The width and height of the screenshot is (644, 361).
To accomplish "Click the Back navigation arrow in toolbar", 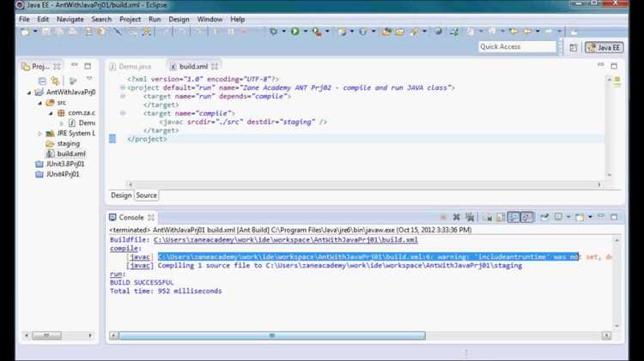I will pos(528,31).
